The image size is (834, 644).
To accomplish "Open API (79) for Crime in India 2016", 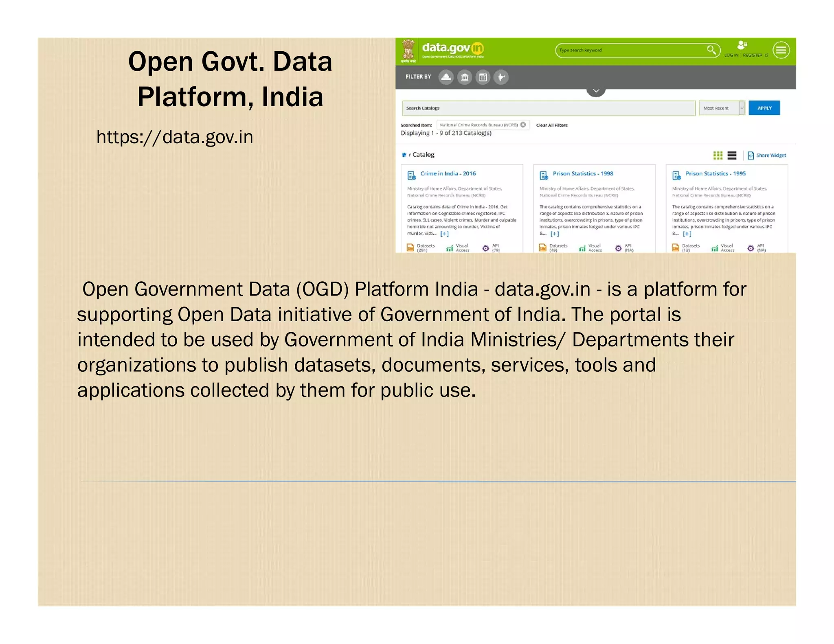I will 491,248.
